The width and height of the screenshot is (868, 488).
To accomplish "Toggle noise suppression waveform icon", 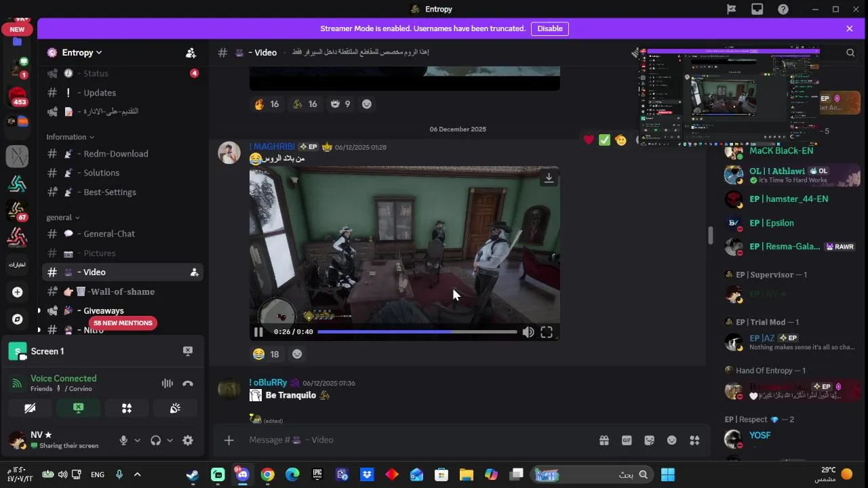I will tap(167, 384).
